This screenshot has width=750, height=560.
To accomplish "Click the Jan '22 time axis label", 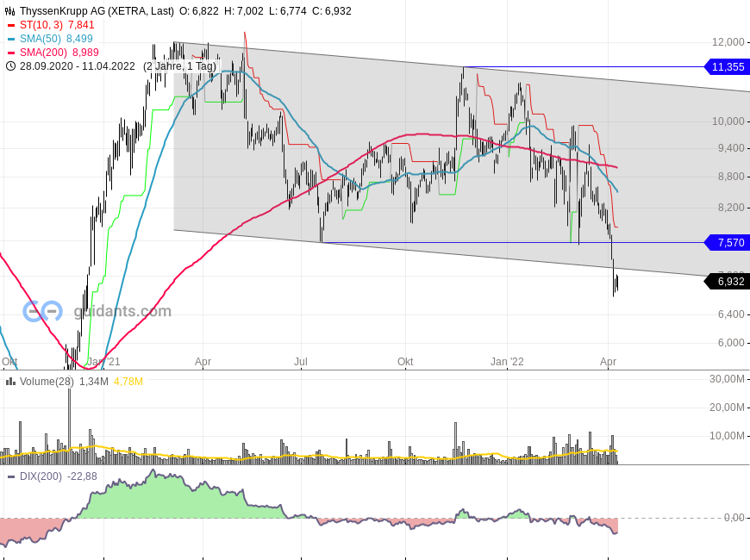I will pos(507,362).
